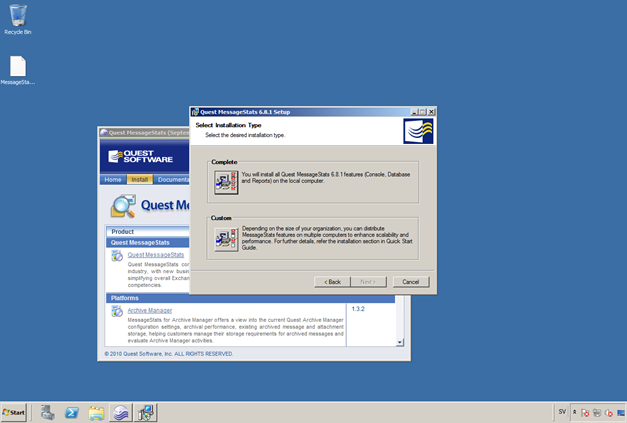Click the icon beside Archive Manager link
This screenshot has height=423, width=627.
[x=117, y=311]
